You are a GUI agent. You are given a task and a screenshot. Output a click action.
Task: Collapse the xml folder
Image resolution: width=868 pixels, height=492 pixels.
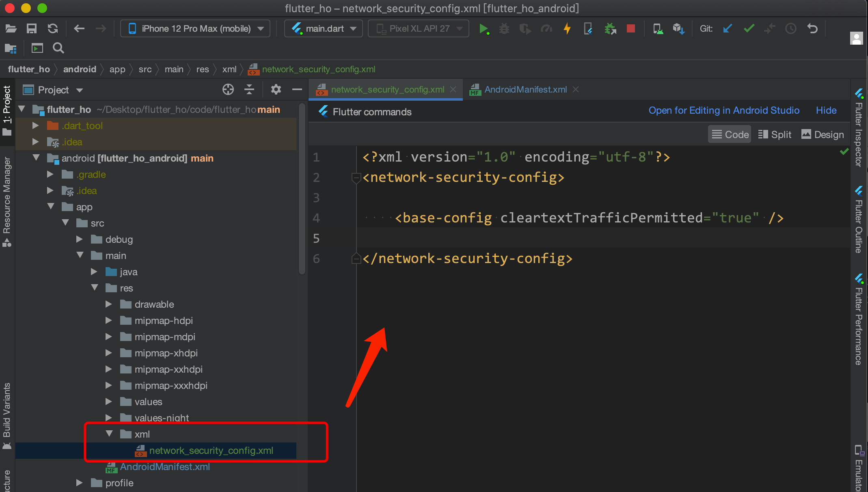pyautogui.click(x=109, y=434)
